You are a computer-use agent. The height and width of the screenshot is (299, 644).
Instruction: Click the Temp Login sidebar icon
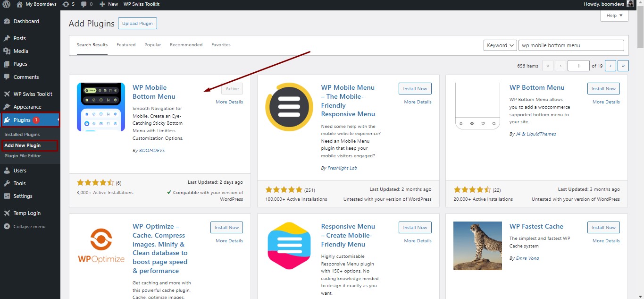pyautogui.click(x=7, y=213)
